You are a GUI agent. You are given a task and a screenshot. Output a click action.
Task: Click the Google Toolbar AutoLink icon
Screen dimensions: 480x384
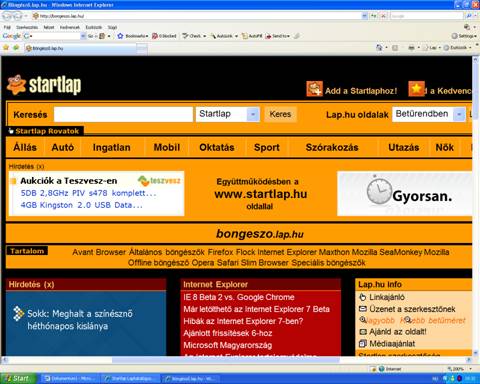213,36
